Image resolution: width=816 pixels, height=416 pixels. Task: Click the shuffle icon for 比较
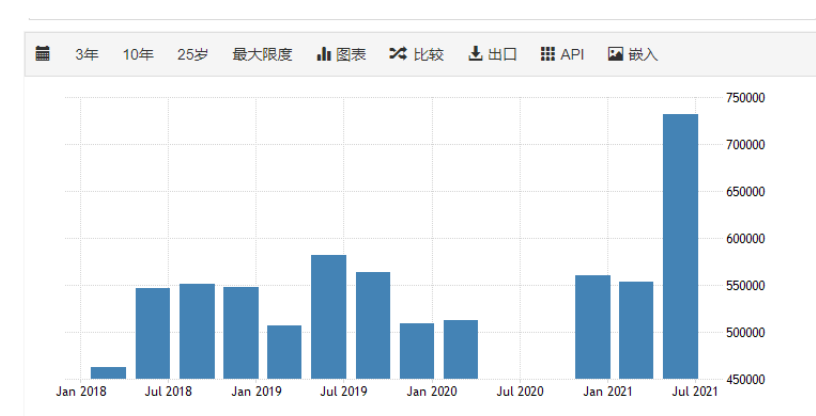pyautogui.click(x=397, y=54)
